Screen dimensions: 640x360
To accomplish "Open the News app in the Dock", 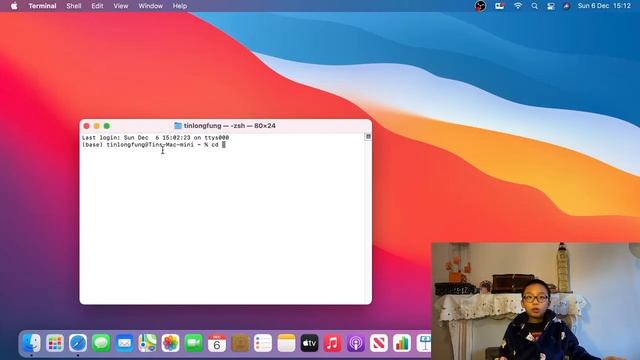I will [379, 343].
